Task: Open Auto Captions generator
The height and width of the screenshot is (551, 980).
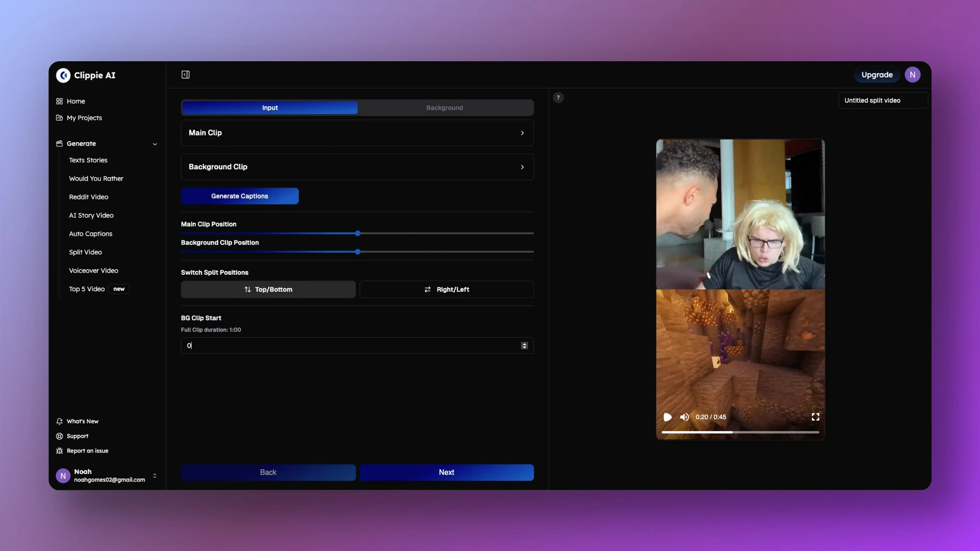Action: coord(91,234)
